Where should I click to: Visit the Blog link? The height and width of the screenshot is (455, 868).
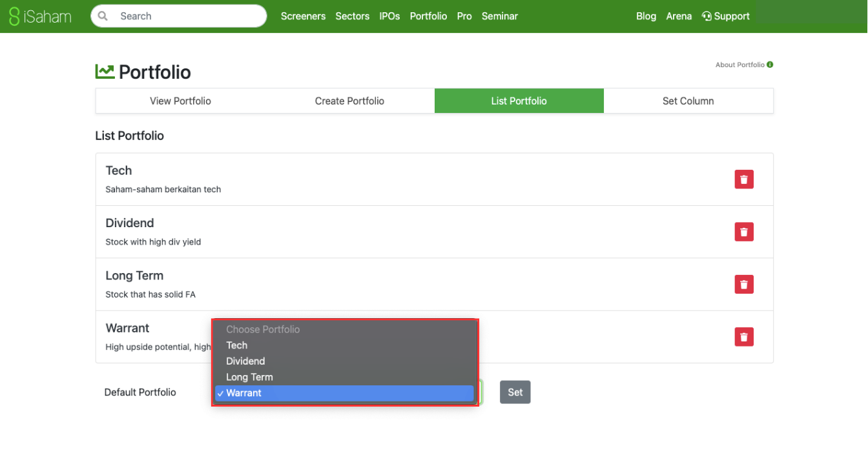point(646,16)
